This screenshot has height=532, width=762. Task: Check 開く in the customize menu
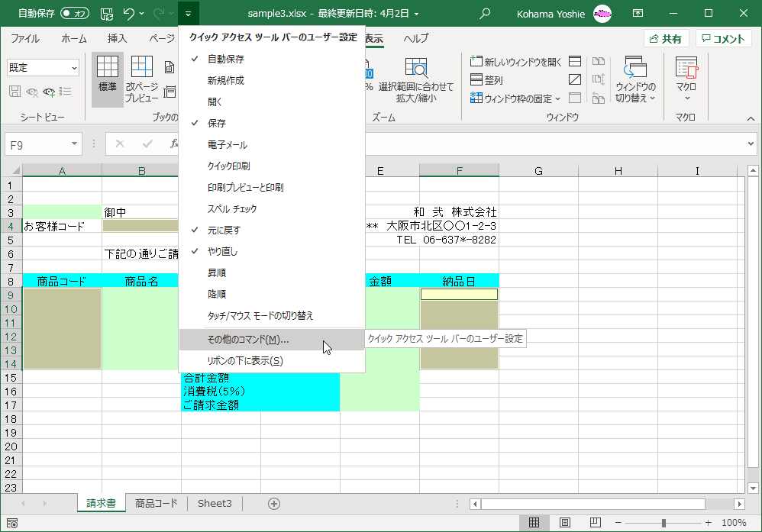pos(272,102)
